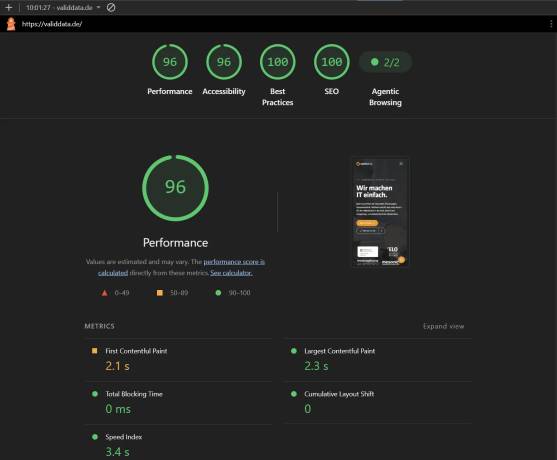Click Cumulative Layout Shift metric label
The height and width of the screenshot is (460, 557).
(x=339, y=394)
